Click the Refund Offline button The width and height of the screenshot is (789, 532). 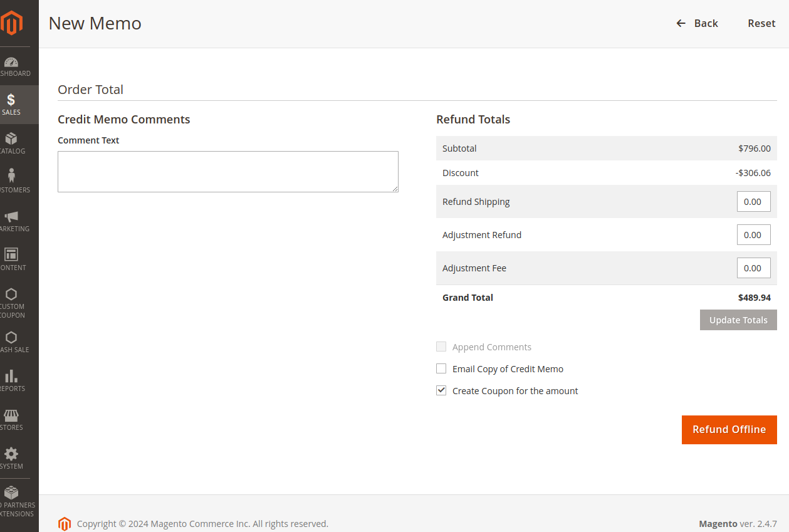point(729,429)
